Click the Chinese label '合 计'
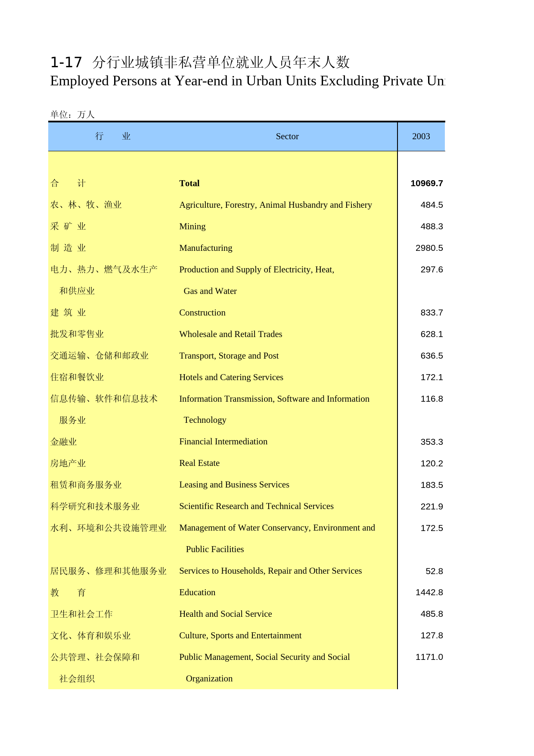The width and height of the screenshot is (534, 756). pos(68,183)
